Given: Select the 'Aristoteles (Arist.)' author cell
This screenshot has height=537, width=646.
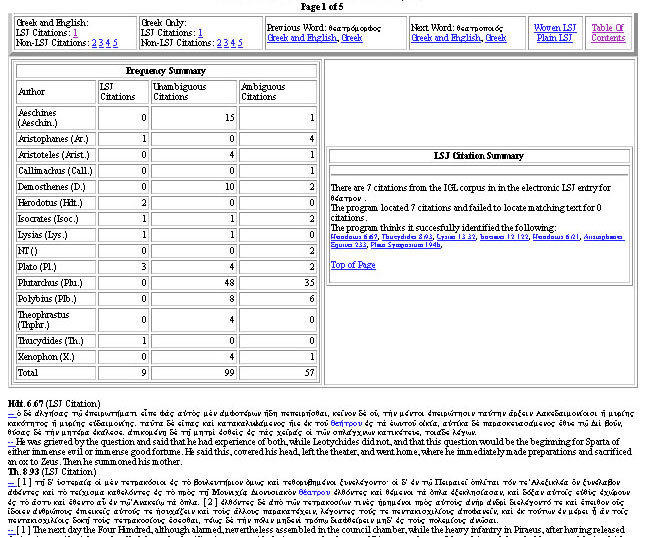Looking at the screenshot, I should coord(56,155).
